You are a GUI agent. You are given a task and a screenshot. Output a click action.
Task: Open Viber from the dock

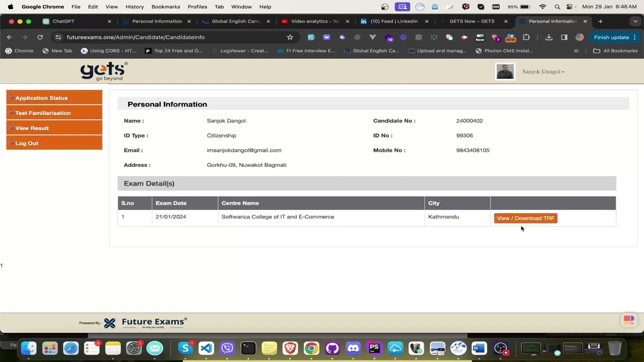(227, 348)
